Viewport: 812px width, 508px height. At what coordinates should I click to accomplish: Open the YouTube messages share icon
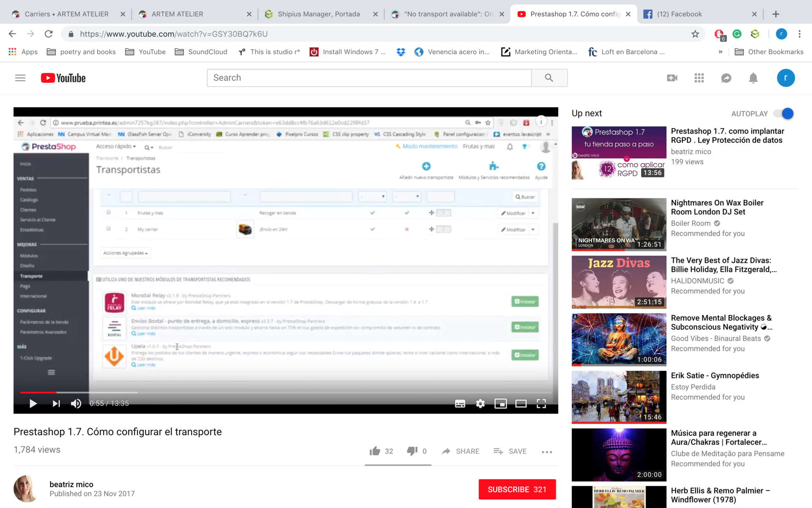pos(726,78)
